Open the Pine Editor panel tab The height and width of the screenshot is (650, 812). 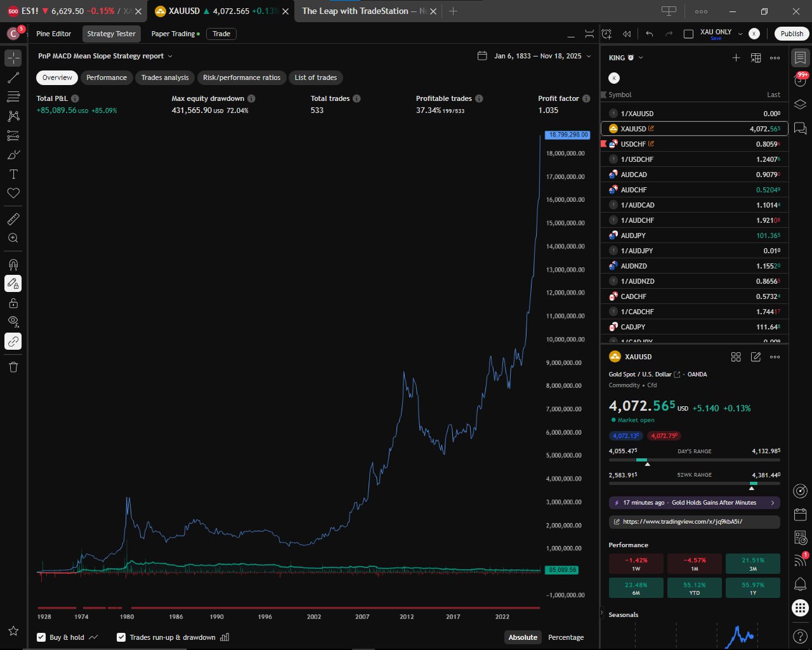pyautogui.click(x=54, y=34)
